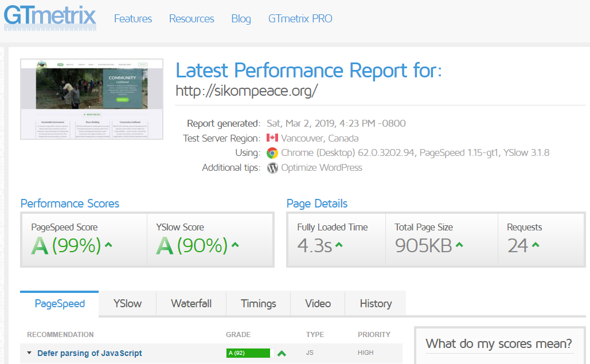590x364 pixels.
Task: Click the GTmetrix logo
Action: [50, 17]
